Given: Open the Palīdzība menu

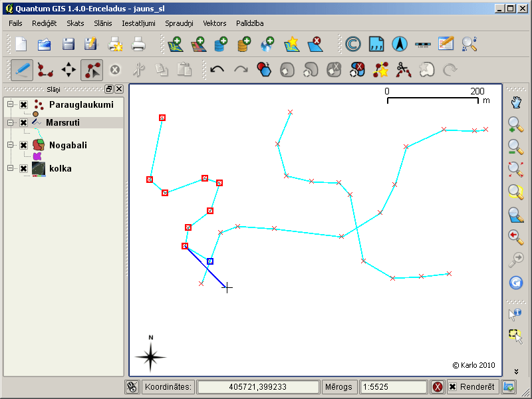Looking at the screenshot, I should [250, 23].
